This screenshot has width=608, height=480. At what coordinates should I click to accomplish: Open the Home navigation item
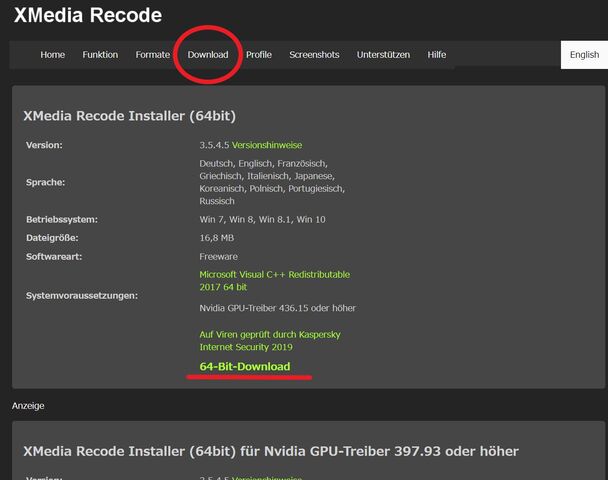point(52,55)
